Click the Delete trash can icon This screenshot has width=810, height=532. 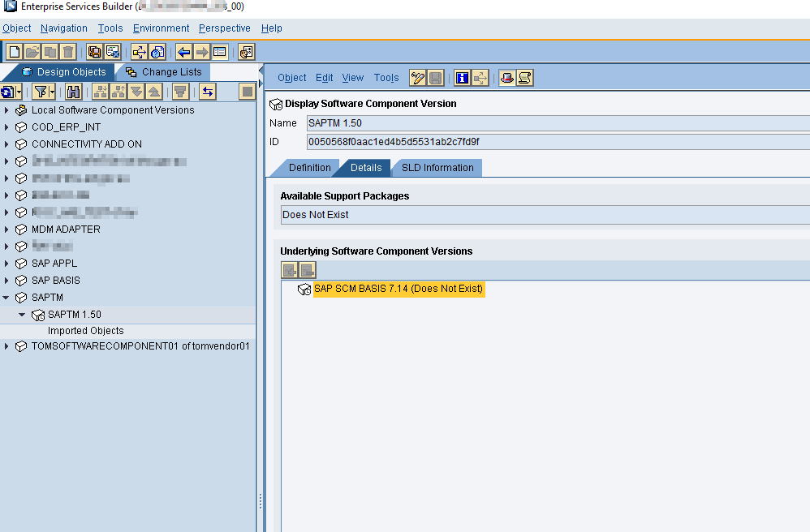click(67, 52)
